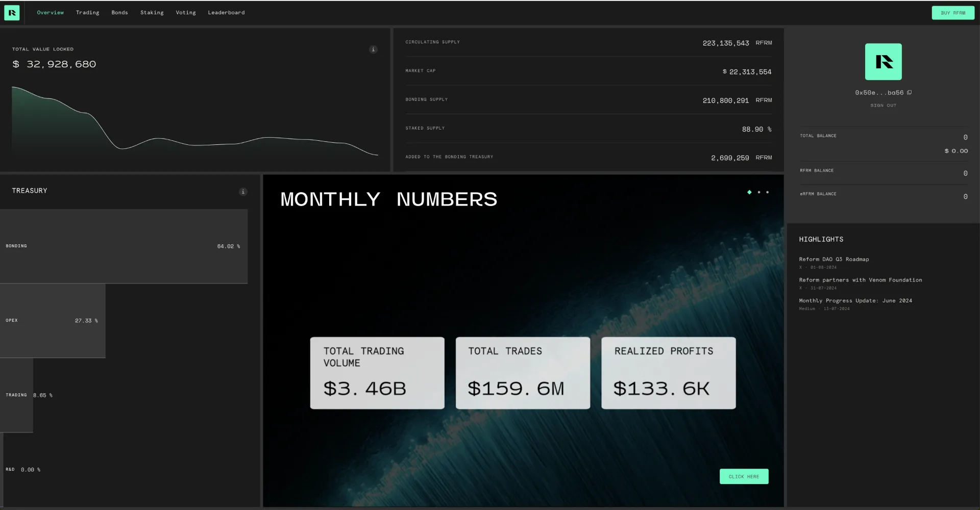Click the Realized Profits card

coord(669,373)
